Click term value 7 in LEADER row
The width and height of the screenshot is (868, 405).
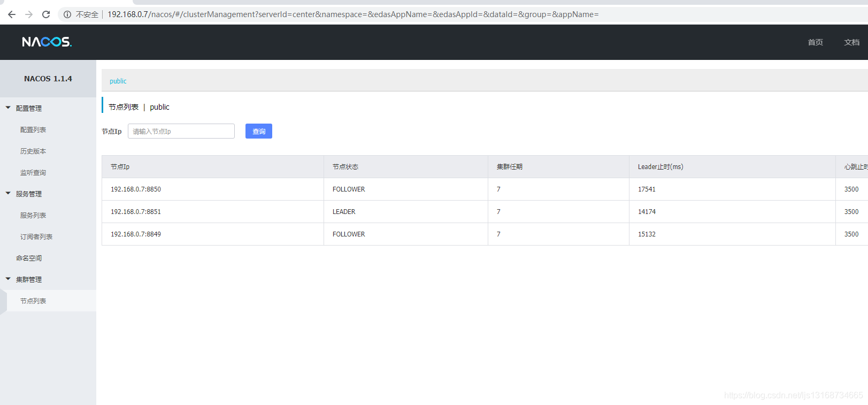click(498, 212)
